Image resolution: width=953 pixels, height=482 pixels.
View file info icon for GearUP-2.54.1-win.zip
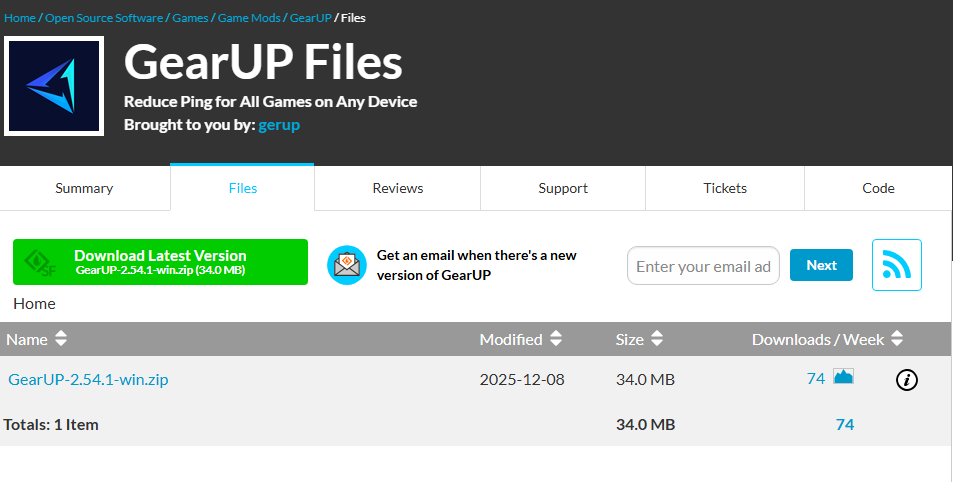click(906, 379)
